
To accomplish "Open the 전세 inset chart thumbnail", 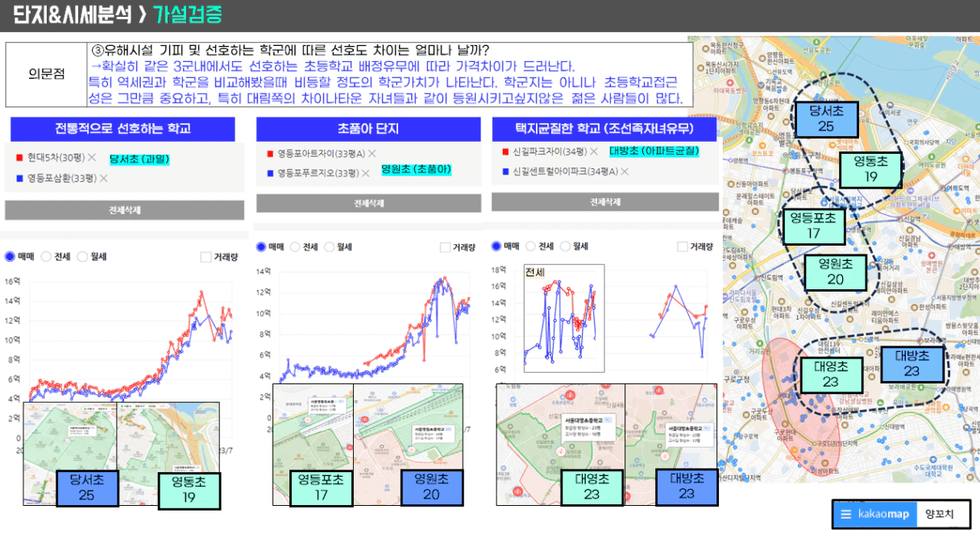I will [563, 317].
